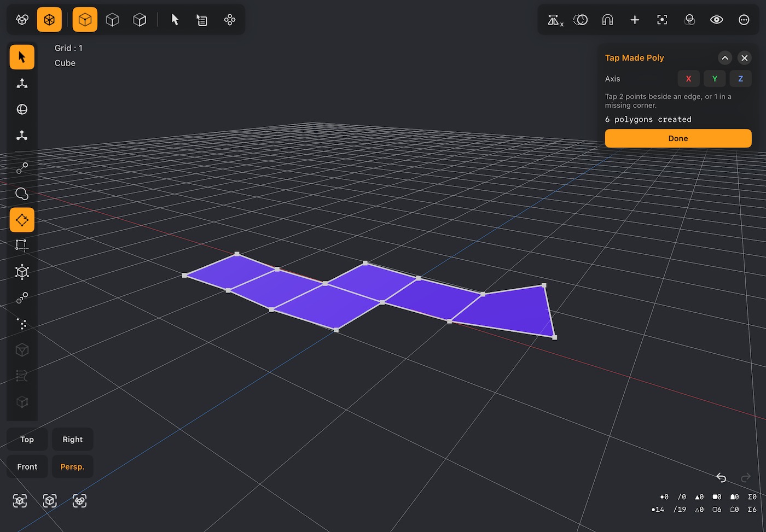766x532 pixels.
Task: Close the Tap Made Poly panel
Action: pos(744,58)
